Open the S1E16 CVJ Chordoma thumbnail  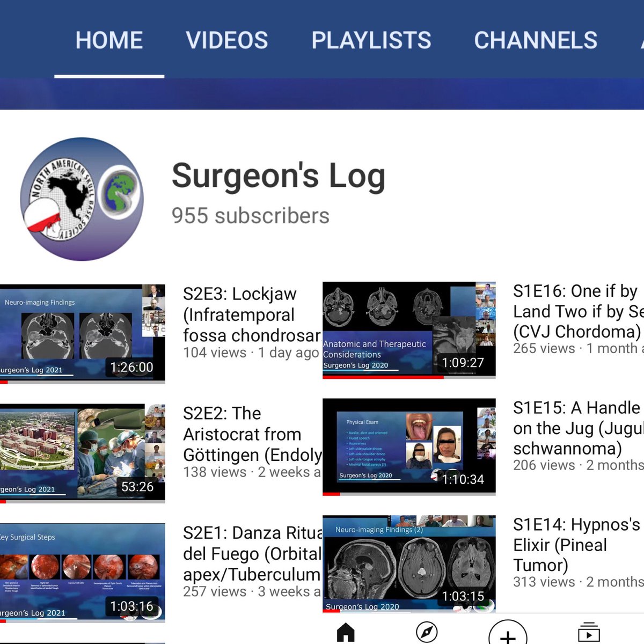point(409,330)
